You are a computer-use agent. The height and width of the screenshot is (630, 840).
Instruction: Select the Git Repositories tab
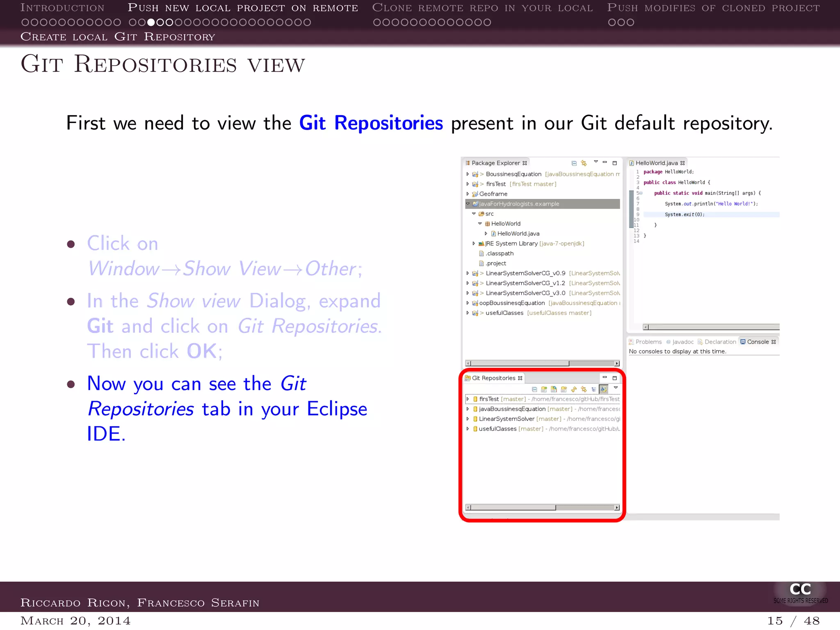pos(494,378)
